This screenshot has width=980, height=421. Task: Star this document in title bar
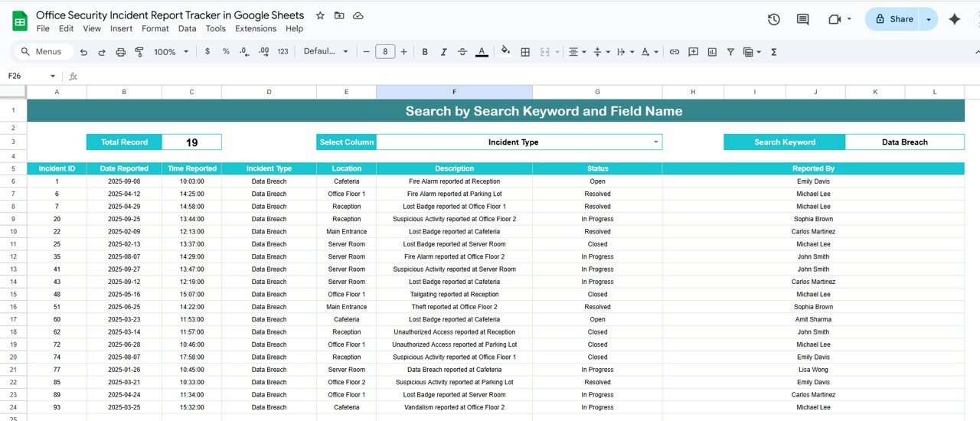[x=320, y=15]
